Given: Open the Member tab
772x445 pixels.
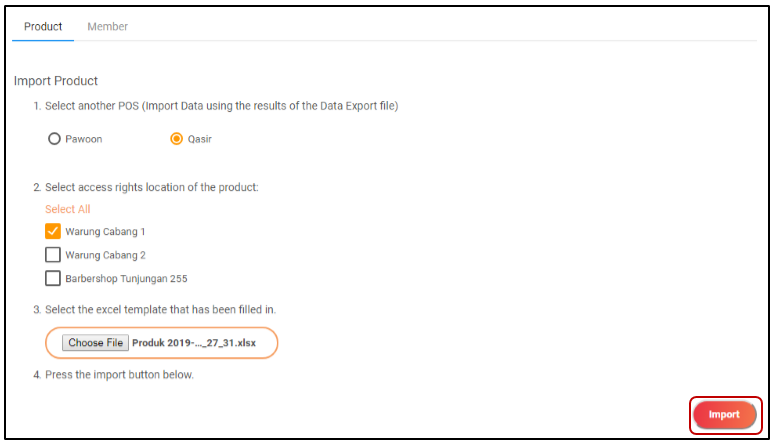Looking at the screenshot, I should [107, 26].
